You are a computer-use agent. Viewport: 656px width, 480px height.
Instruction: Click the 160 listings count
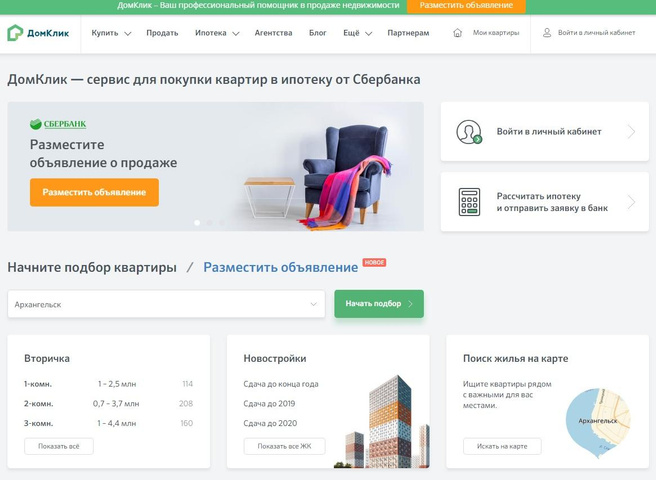pyautogui.click(x=187, y=423)
